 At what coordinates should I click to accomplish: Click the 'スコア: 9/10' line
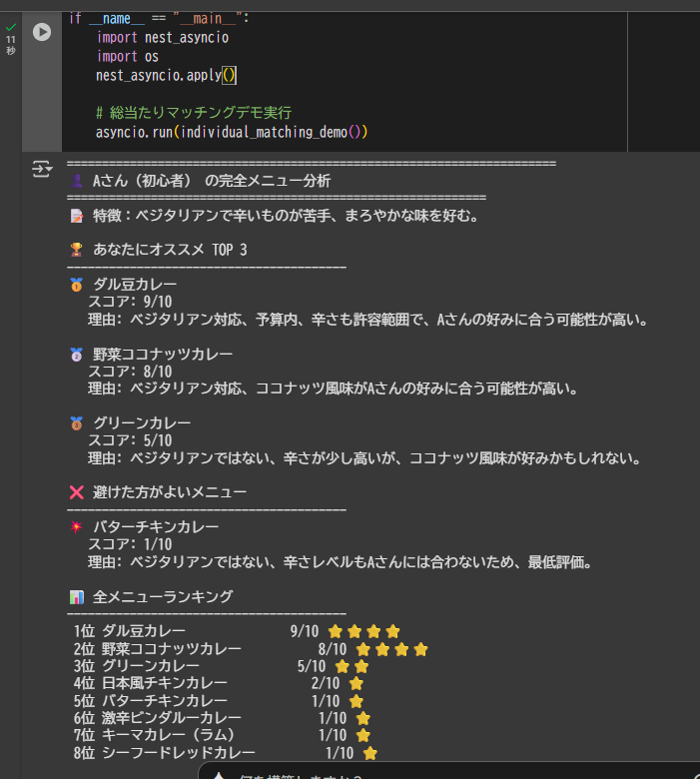click(x=130, y=302)
